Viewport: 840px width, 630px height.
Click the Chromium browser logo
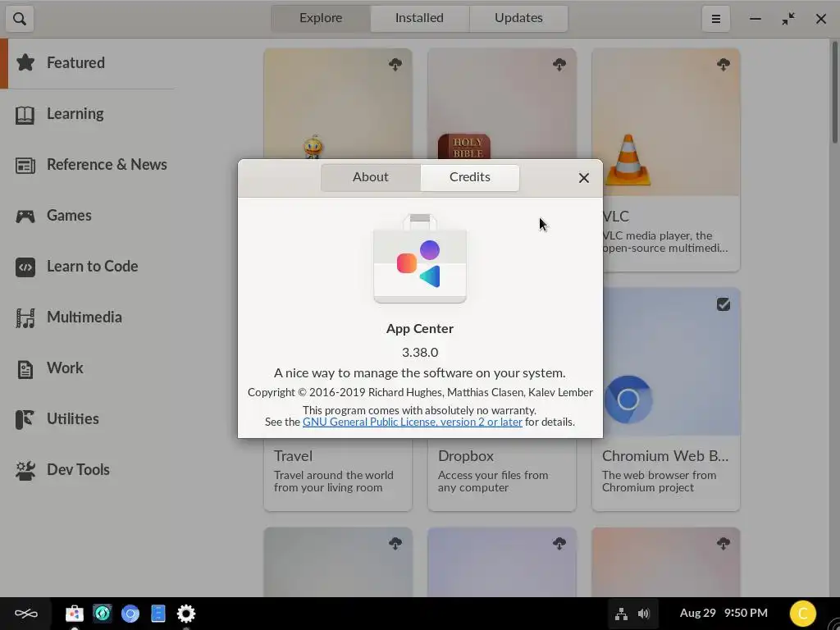(x=628, y=399)
